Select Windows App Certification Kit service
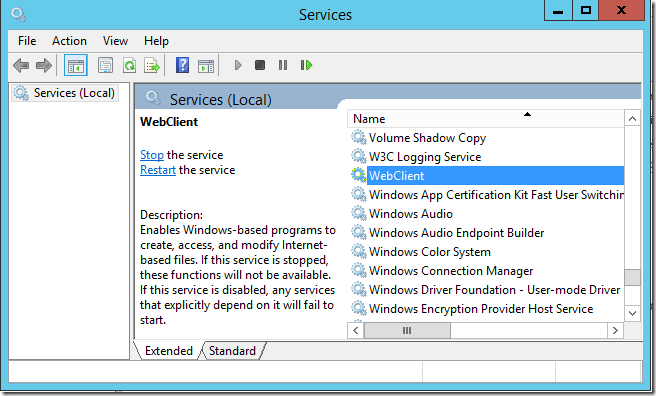The width and height of the screenshot is (656, 396). (496, 194)
